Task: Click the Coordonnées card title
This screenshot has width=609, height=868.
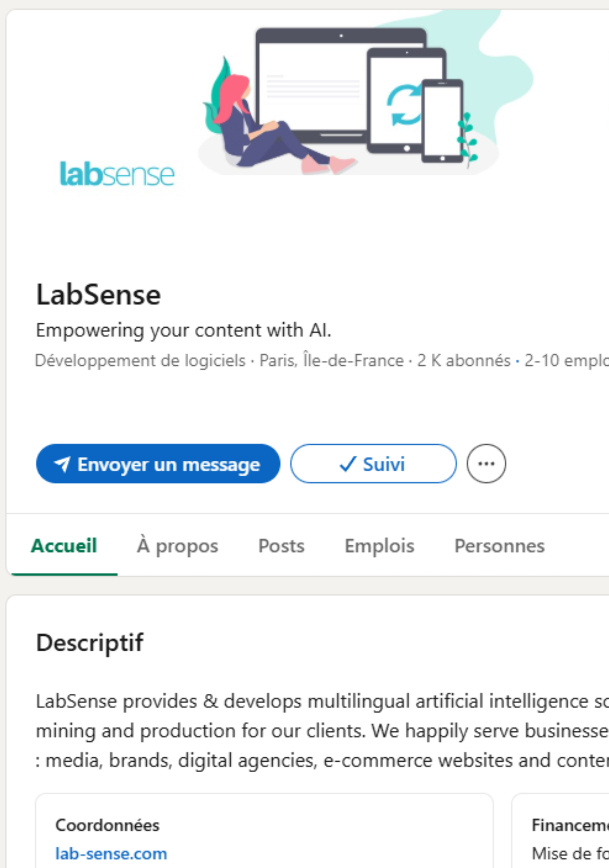Action: coord(107,825)
